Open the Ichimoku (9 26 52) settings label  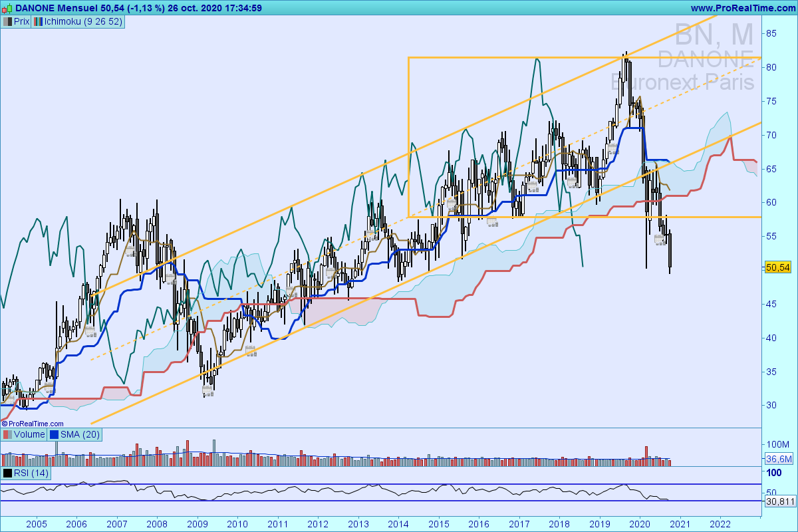pyautogui.click(x=83, y=21)
